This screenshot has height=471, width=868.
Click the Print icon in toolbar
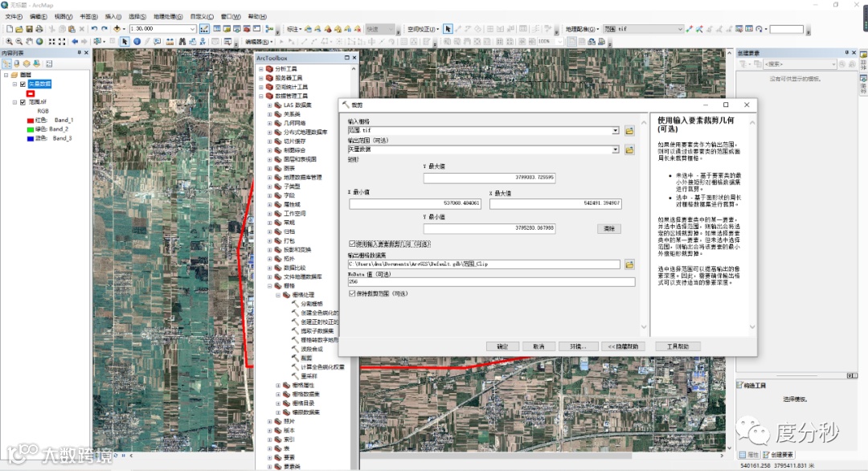39,29
